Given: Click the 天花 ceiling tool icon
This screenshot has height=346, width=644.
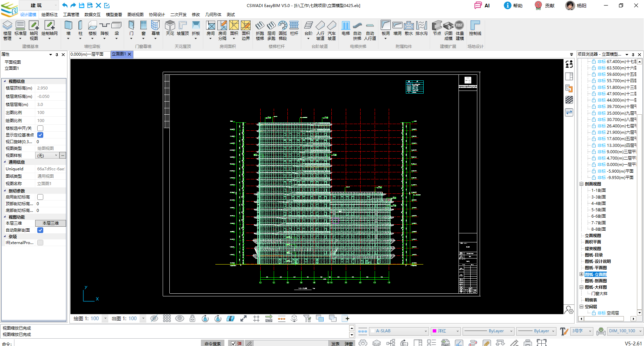Looking at the screenshot, I should click(x=170, y=28).
